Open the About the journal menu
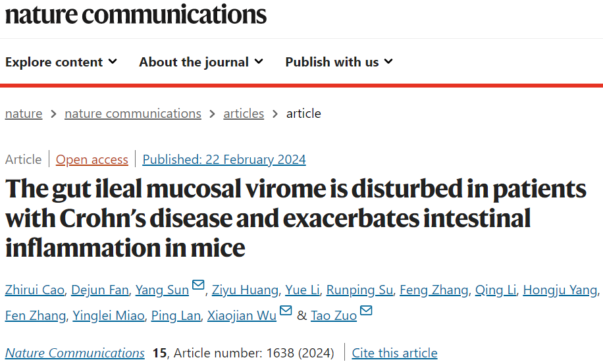The image size is (603, 364). 201,62
